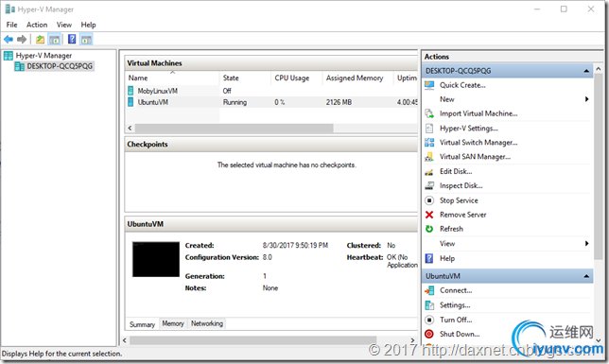Click the green Refresh icon
The image size is (609, 364).
[429, 229]
